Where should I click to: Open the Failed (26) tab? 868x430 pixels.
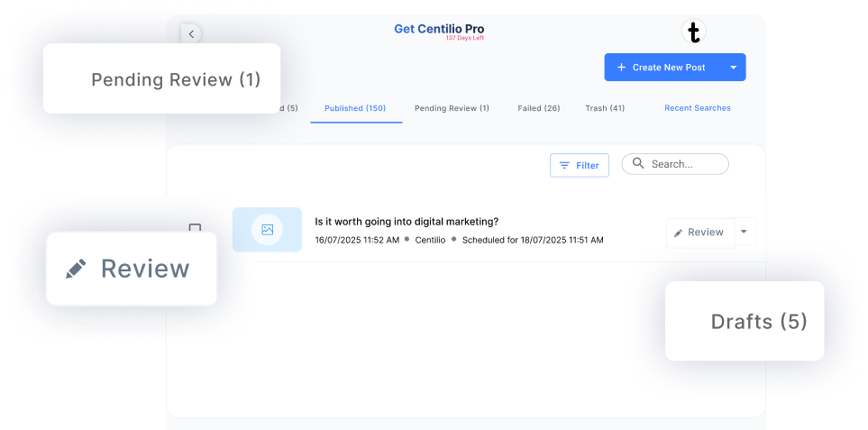[539, 108]
